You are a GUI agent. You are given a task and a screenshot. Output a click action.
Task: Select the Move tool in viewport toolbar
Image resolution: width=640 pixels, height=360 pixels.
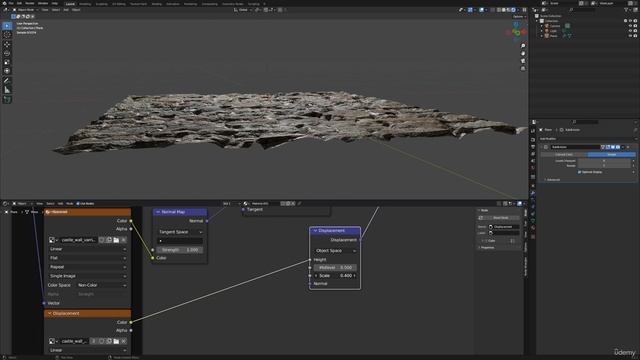point(7,44)
